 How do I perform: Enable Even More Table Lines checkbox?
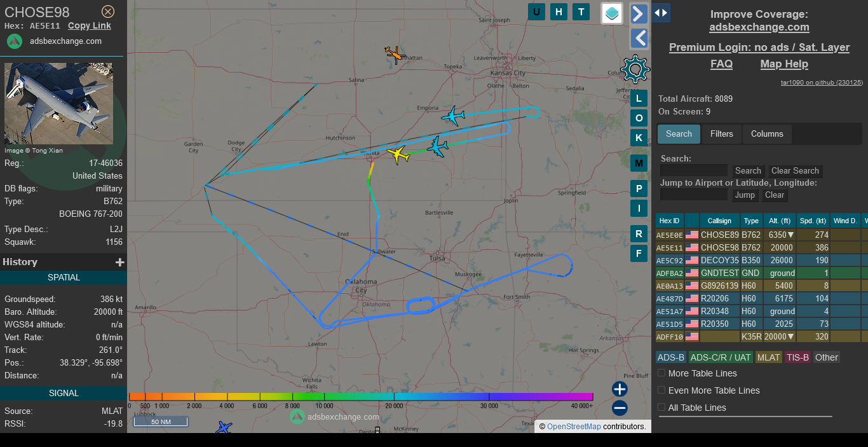661,390
